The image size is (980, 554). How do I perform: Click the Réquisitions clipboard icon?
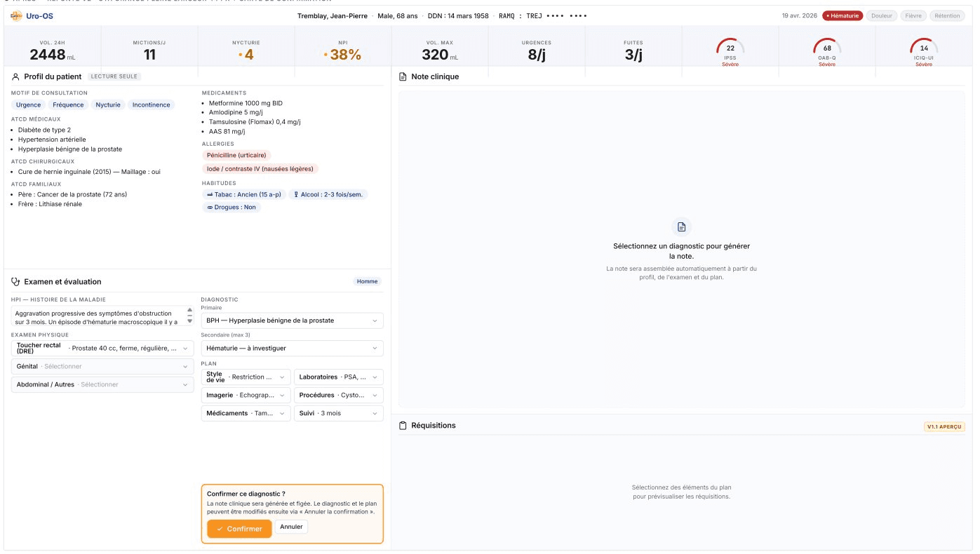click(x=403, y=426)
